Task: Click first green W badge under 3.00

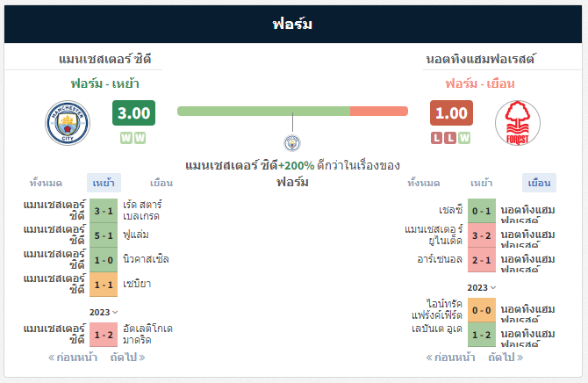Action: (126, 138)
